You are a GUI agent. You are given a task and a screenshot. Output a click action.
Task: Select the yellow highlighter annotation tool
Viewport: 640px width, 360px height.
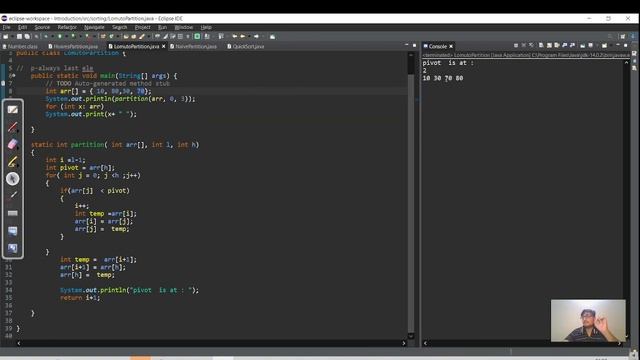(13, 162)
